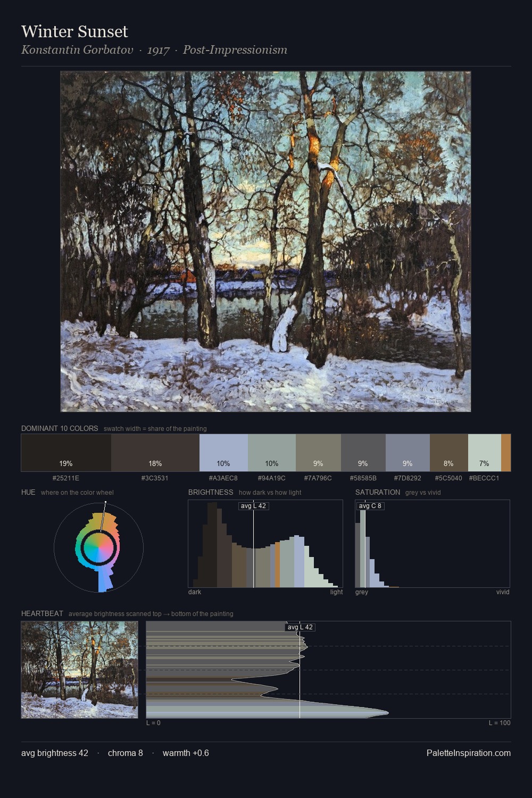Select the #3C3531 swatch at 18%
Screen dimensions: 532x798
click(155, 453)
